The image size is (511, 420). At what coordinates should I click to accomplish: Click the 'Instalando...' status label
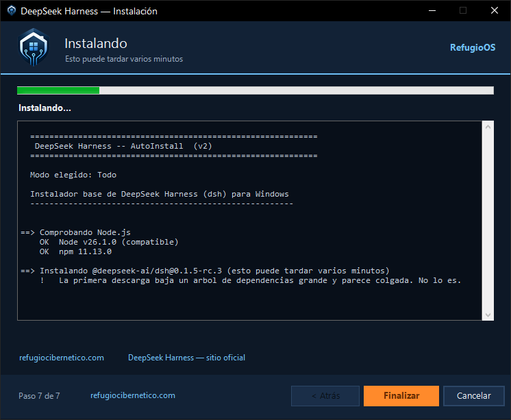click(45, 108)
